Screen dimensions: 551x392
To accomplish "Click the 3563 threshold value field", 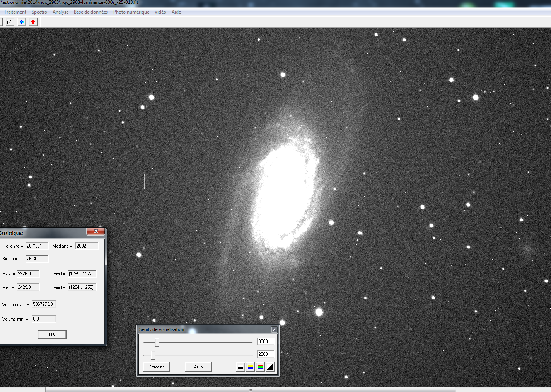I will tap(265, 341).
